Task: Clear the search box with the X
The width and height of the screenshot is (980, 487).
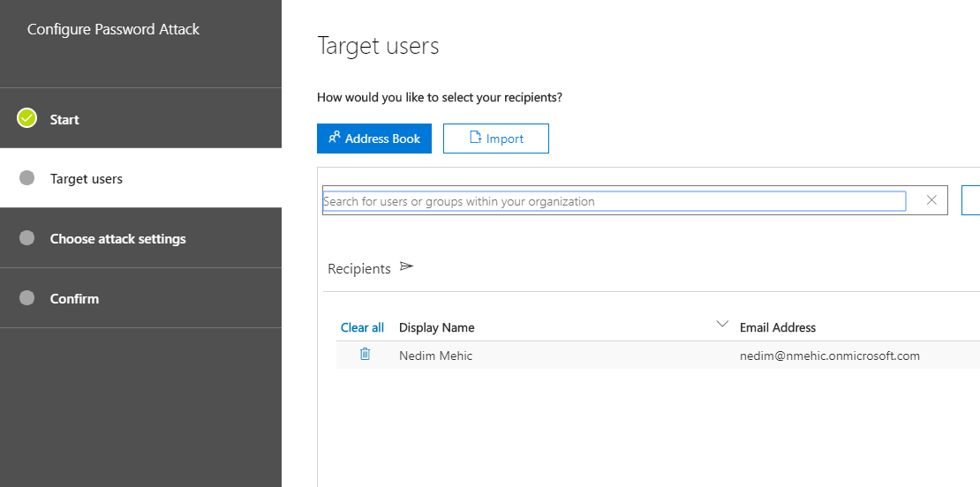Action: coord(931,200)
